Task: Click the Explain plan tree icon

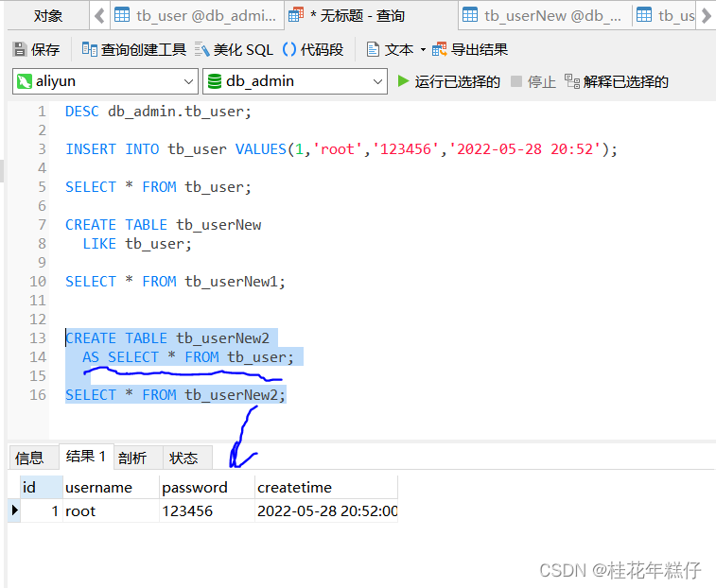Action: [571, 81]
